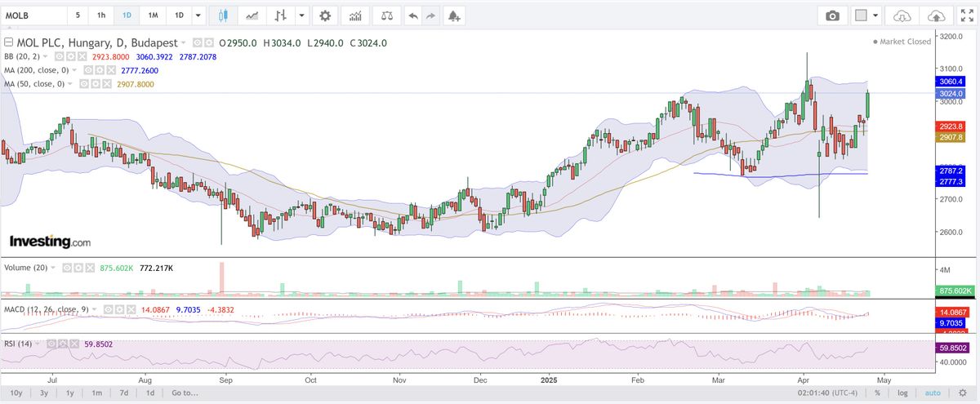Toggle visibility of the RSI (14) indicator
980x404 pixels.
pyautogui.click(x=51, y=344)
